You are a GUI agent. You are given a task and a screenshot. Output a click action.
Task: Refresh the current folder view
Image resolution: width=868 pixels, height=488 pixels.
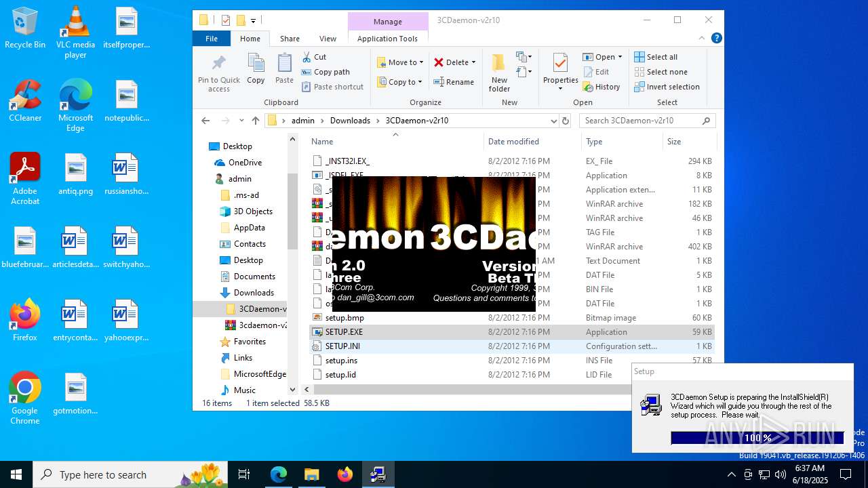(566, 121)
